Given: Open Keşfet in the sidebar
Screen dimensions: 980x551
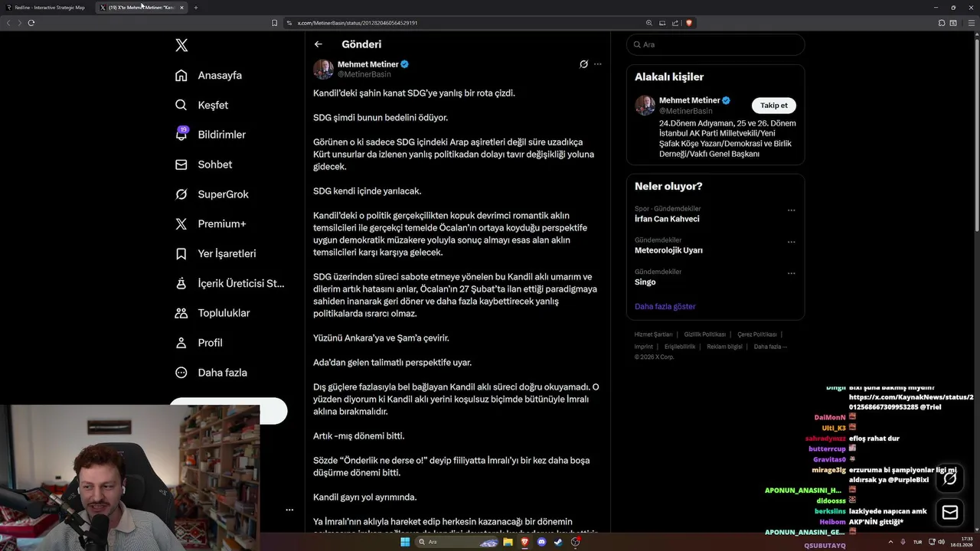Looking at the screenshot, I should coord(201,105).
